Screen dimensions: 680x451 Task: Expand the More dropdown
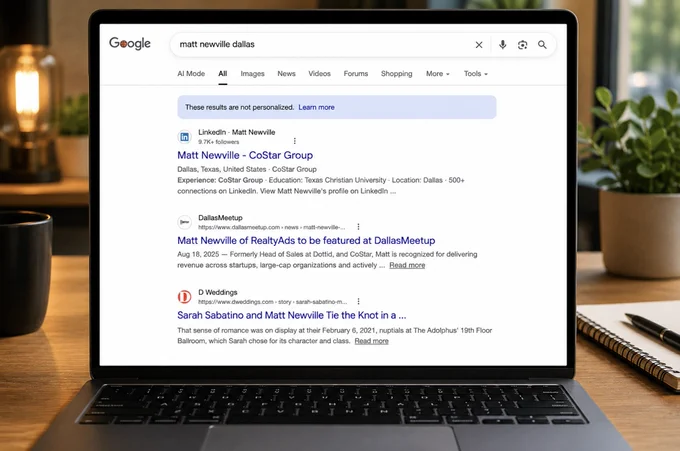(438, 74)
